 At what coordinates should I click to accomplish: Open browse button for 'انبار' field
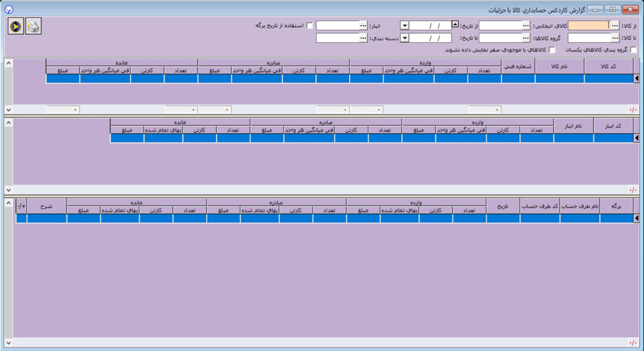[364, 25]
